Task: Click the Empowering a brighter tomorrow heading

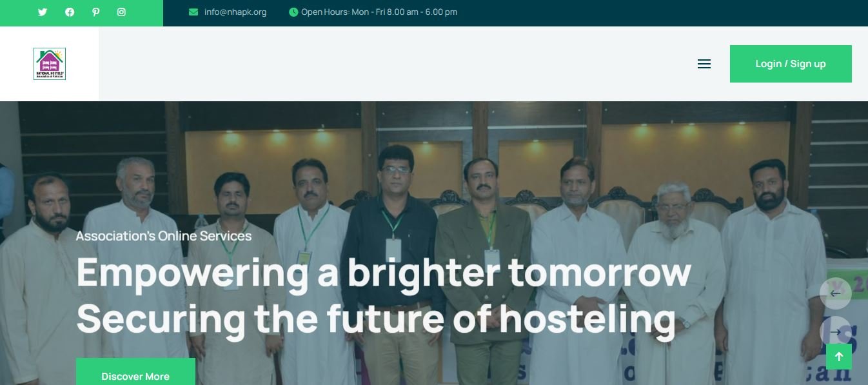Action: coord(384,272)
